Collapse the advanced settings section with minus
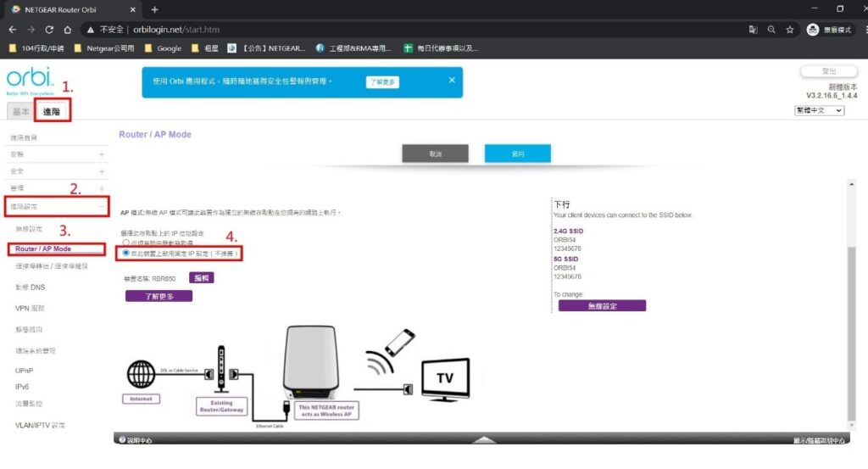Viewport: 868px width, 469px height. coord(102,206)
